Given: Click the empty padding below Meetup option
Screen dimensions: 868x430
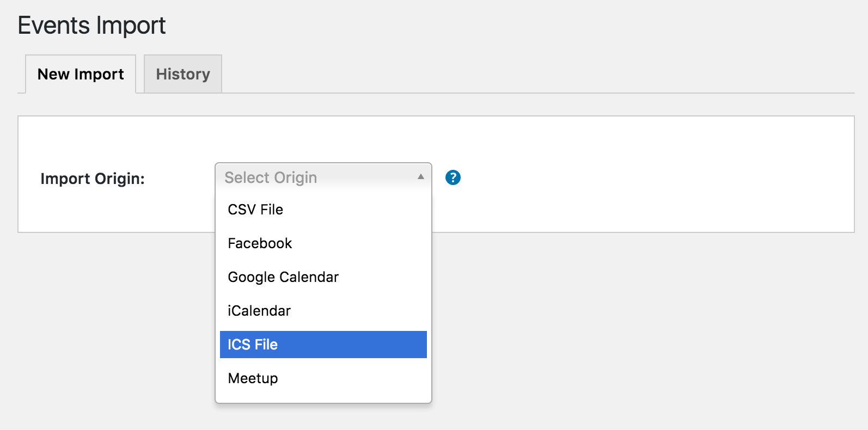Looking at the screenshot, I should [x=323, y=397].
